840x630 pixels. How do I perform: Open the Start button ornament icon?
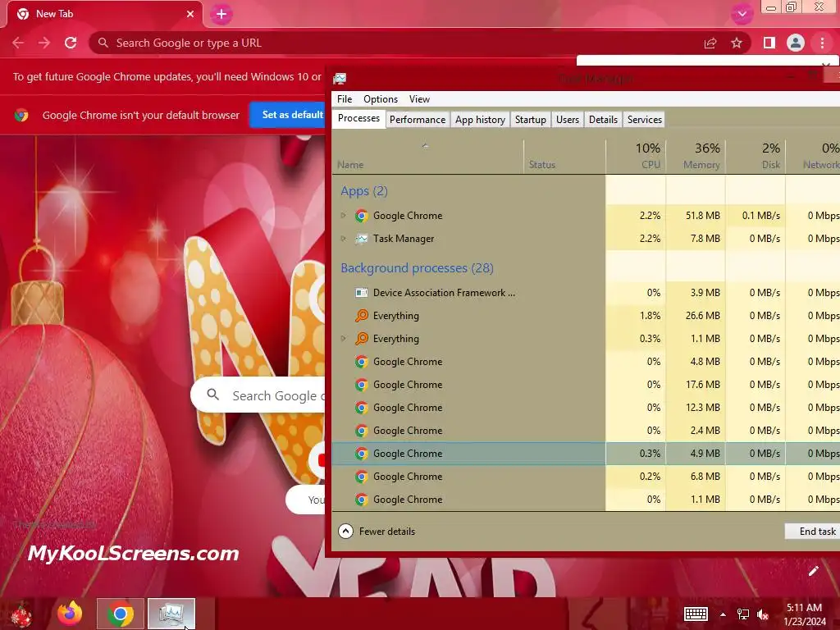(21, 614)
